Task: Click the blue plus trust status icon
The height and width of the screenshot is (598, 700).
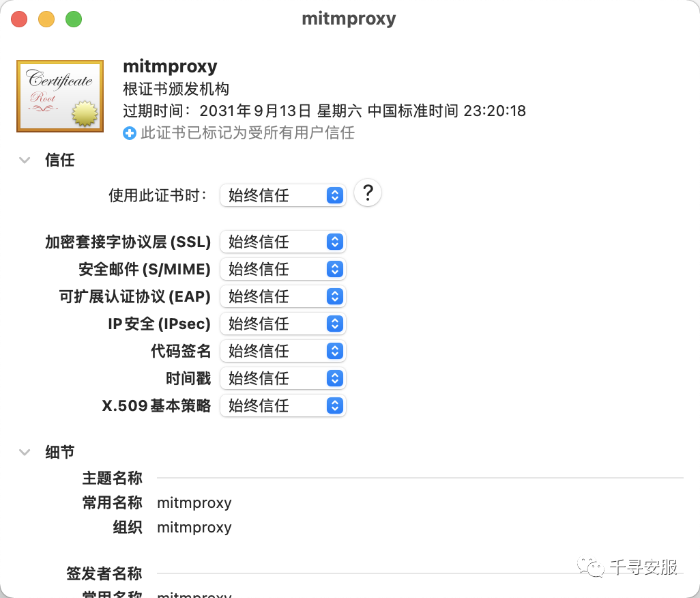Action: tap(130, 133)
